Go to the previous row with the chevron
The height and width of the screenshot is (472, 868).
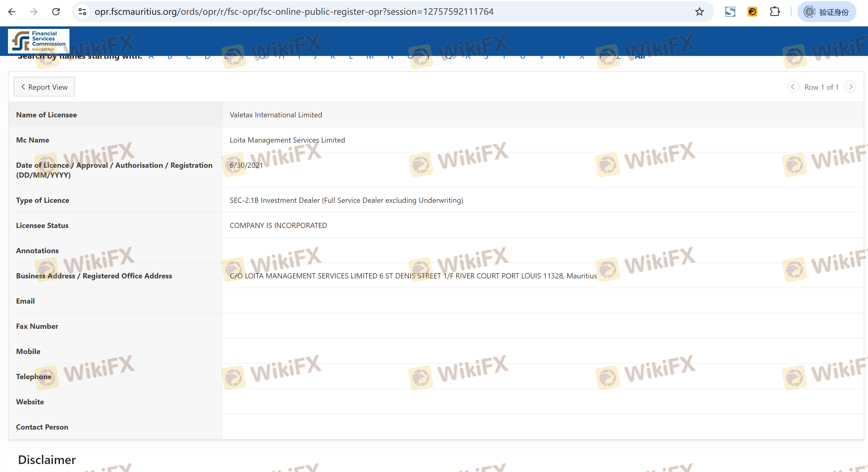coord(793,87)
